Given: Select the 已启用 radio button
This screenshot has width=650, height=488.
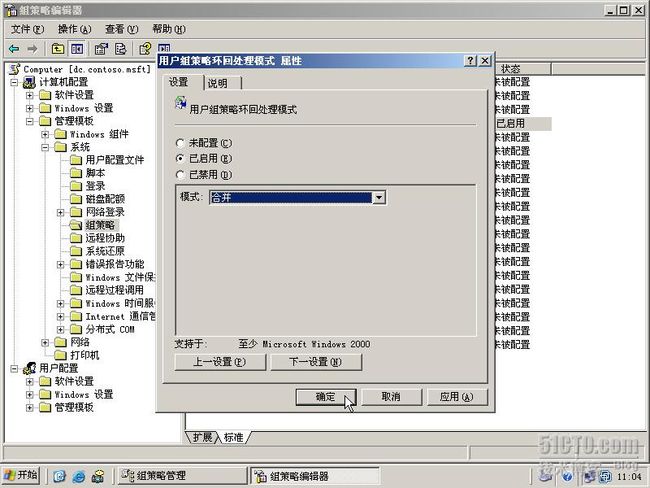Looking at the screenshot, I should 180,159.
